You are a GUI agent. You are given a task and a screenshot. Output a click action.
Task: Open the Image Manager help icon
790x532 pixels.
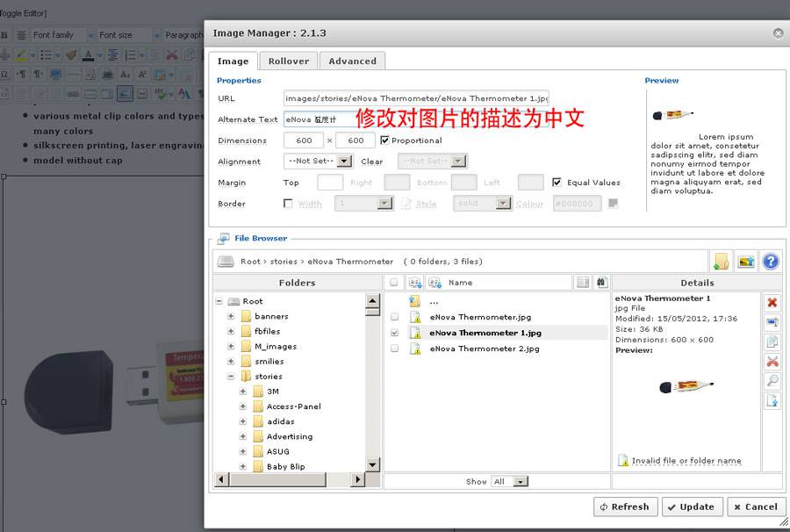tap(771, 262)
